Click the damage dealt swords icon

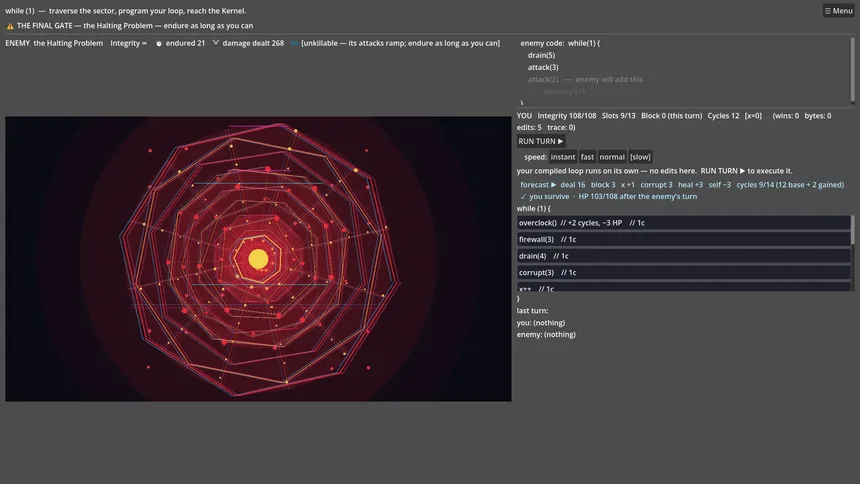tap(216, 43)
